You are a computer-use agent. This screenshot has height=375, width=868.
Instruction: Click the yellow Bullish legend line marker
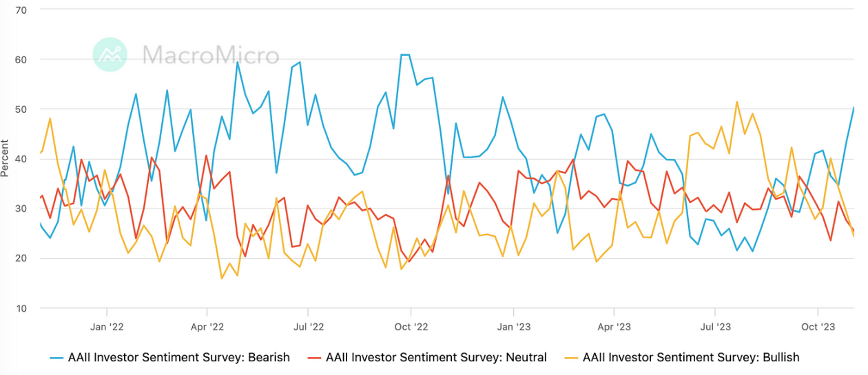(571, 358)
